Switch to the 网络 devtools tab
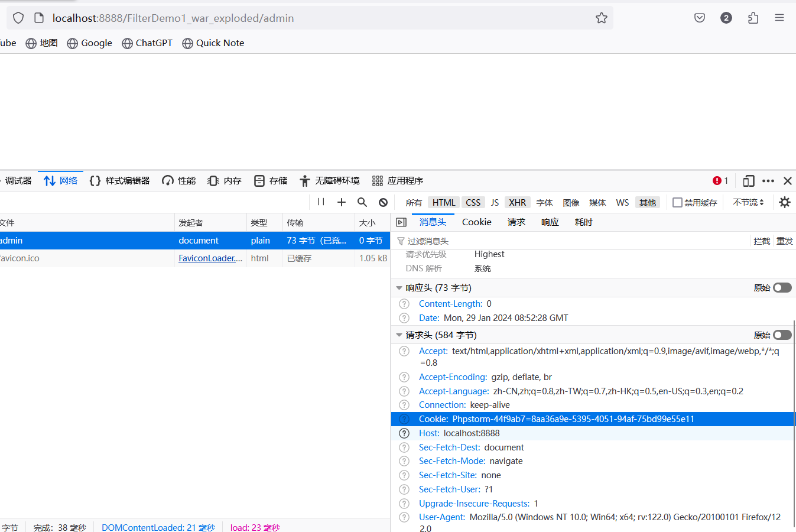Viewport: 796px width, 532px height. click(x=61, y=181)
